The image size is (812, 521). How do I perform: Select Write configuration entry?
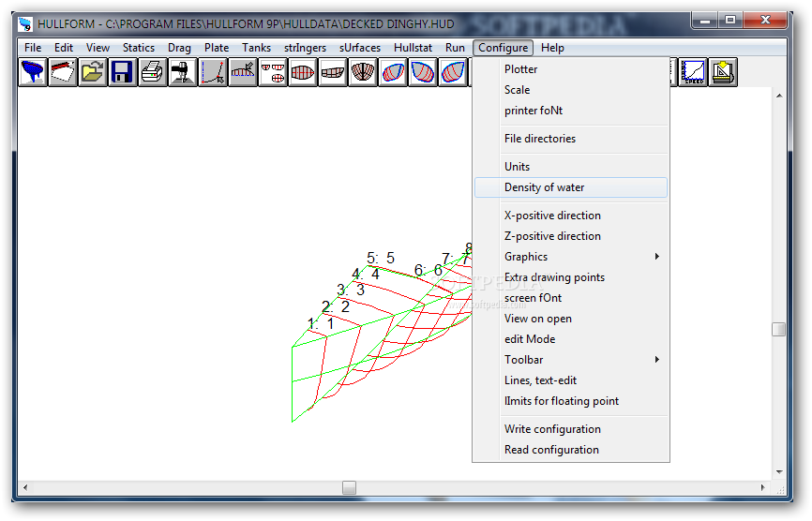571,429
